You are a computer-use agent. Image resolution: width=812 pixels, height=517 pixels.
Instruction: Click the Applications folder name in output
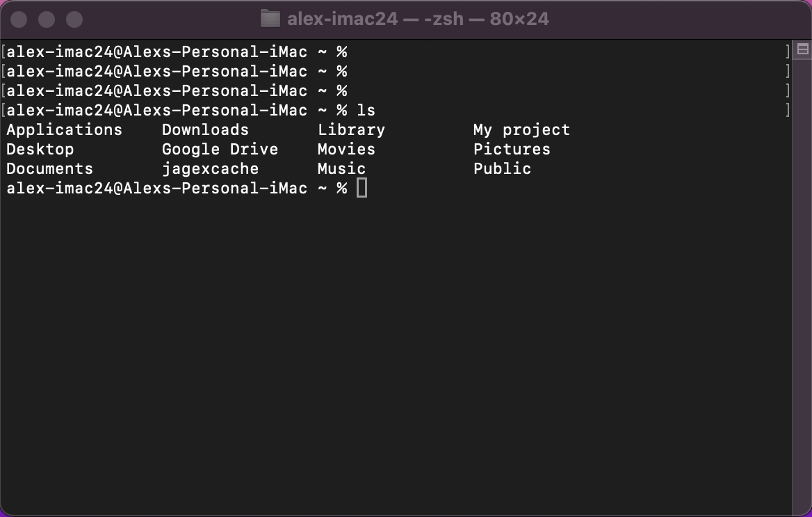pyautogui.click(x=64, y=129)
